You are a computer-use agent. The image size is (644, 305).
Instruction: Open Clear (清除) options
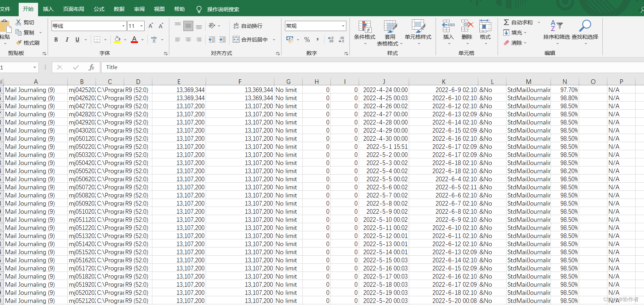click(515, 43)
